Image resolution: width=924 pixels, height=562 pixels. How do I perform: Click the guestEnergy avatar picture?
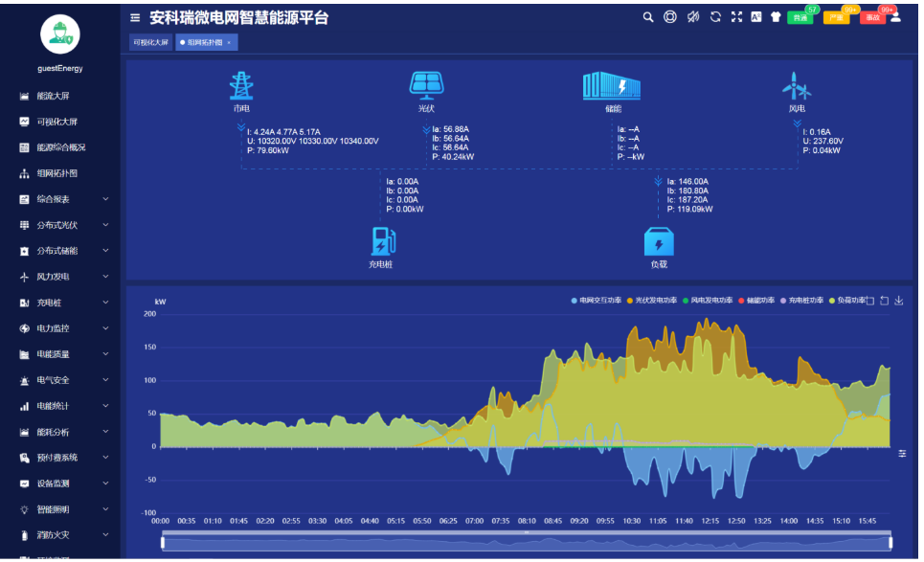pos(60,34)
